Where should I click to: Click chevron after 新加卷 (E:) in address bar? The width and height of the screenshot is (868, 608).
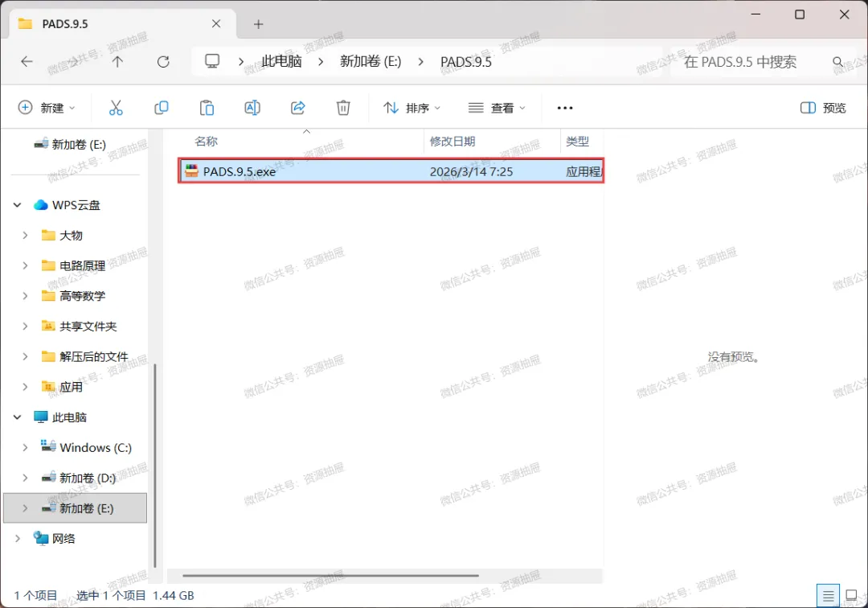(x=420, y=61)
